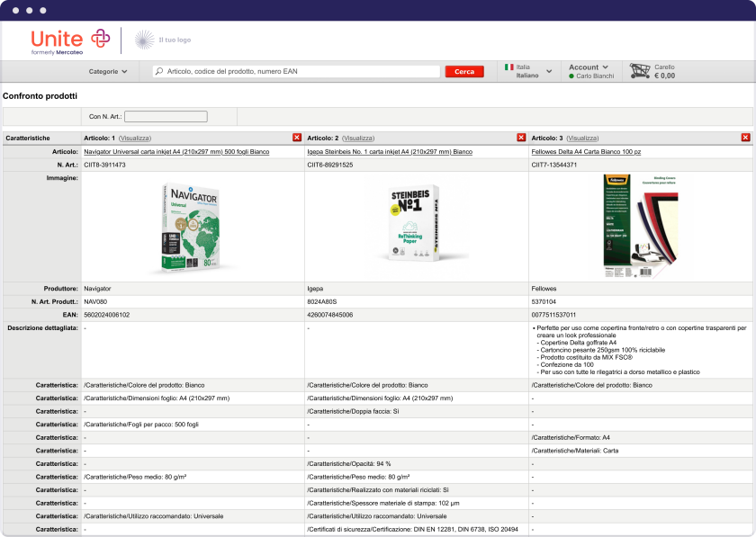Screen dimensions: 756x537
Task: Open Navigator Universal carta inkjet link
Action: point(176,151)
